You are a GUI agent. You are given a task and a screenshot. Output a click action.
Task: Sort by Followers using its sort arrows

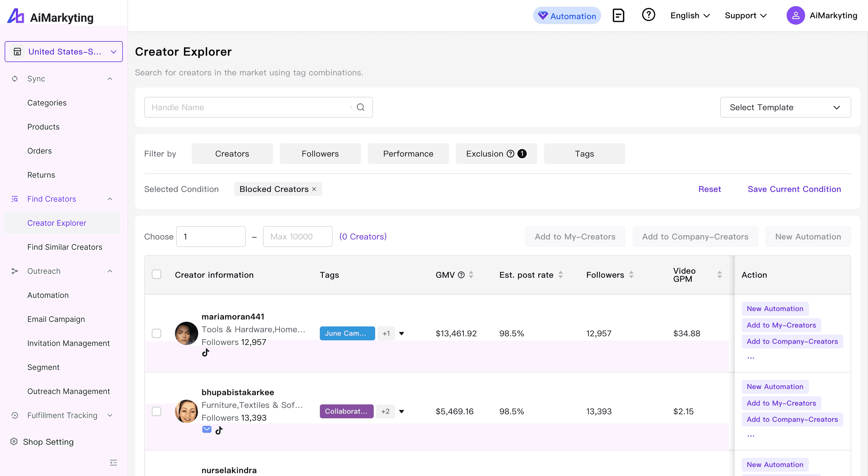631,275
